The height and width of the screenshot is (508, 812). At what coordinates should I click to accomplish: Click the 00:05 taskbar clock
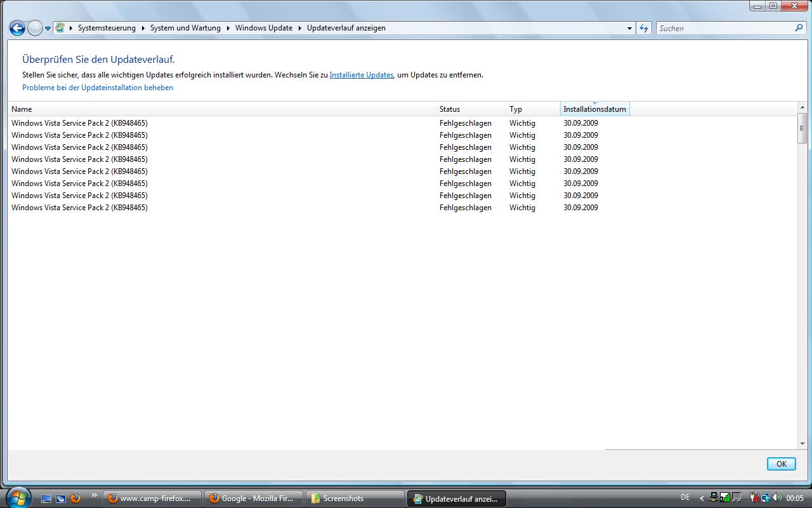pyautogui.click(x=795, y=498)
